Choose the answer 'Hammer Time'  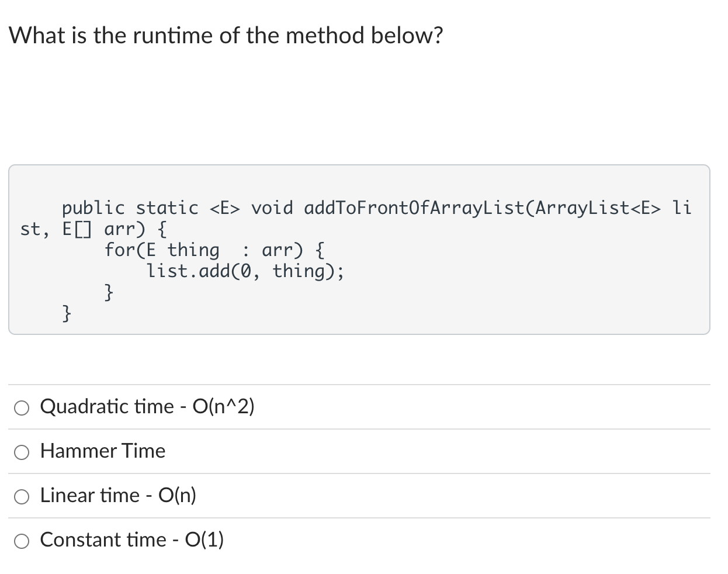102,451
